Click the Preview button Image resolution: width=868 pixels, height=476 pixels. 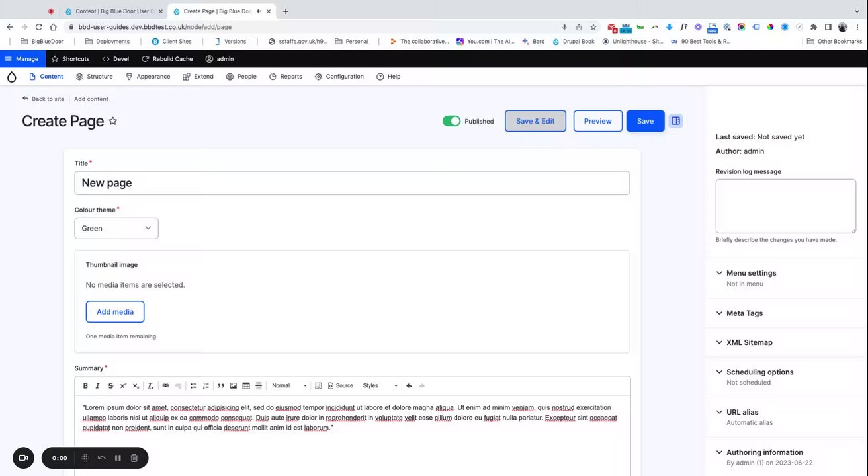coord(597,121)
